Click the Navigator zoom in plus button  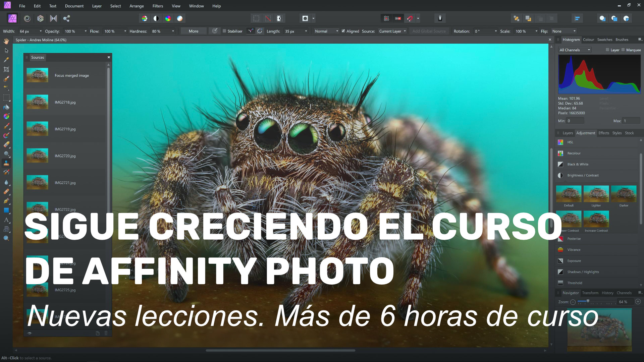point(638,302)
